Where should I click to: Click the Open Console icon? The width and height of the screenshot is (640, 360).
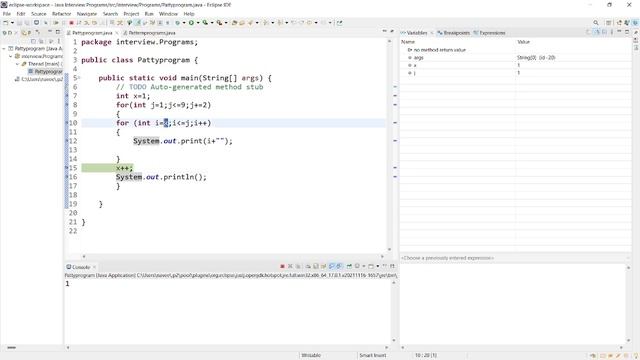click(371, 267)
